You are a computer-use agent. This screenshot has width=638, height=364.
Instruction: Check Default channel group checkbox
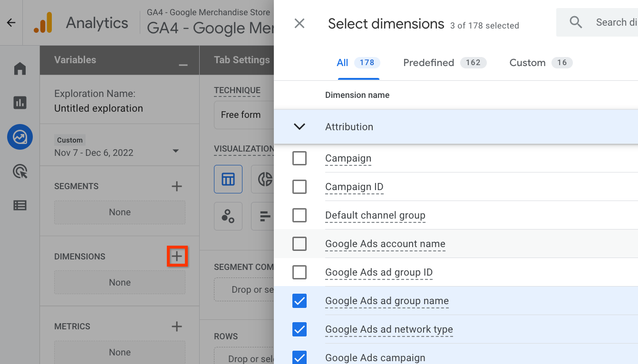click(x=300, y=215)
